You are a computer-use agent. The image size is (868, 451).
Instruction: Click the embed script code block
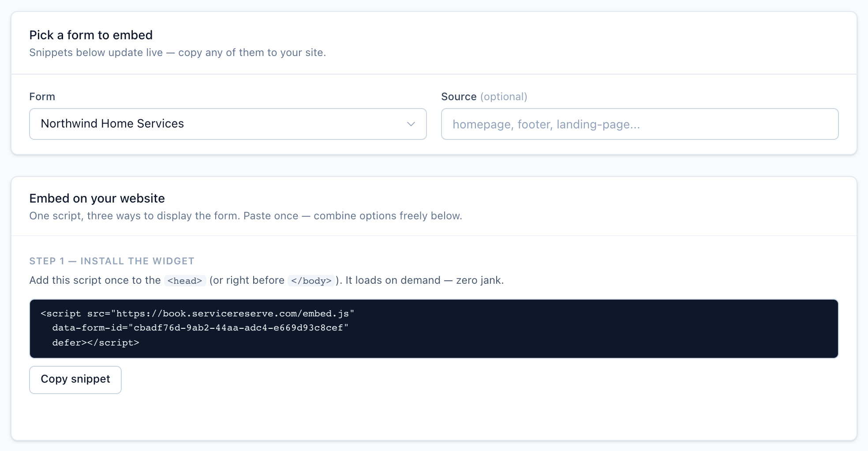pos(434,328)
